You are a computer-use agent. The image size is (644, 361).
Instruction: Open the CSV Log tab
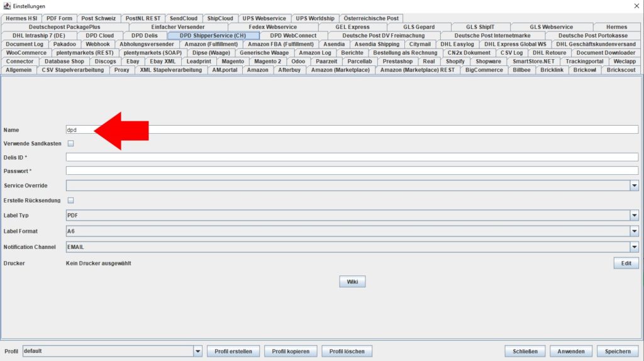[511, 53]
